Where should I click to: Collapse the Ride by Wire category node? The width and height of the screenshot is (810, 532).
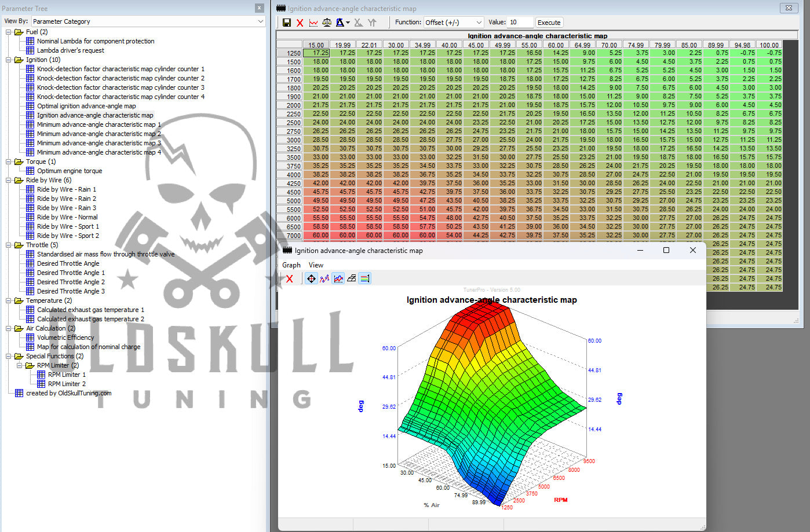[x=9, y=180]
